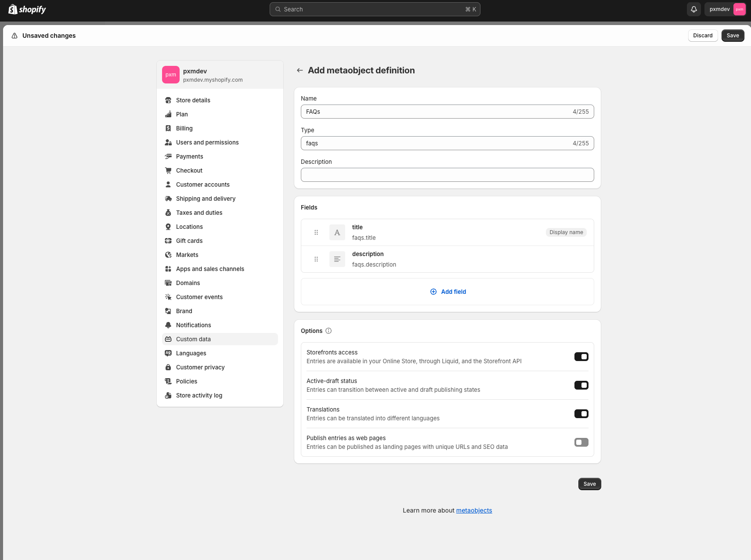Open the pxmdev account menu
Image resolution: width=751 pixels, height=560 pixels.
[725, 9]
